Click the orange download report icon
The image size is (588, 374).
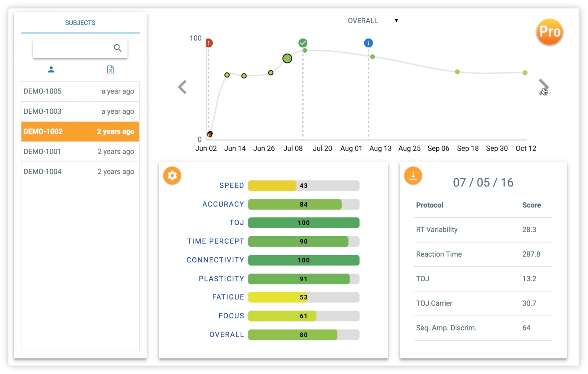(413, 176)
